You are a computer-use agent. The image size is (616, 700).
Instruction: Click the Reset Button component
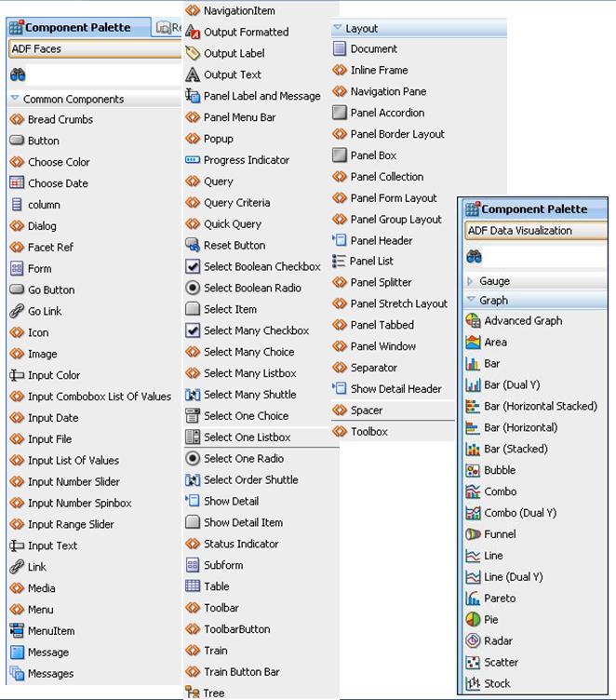[234, 246]
